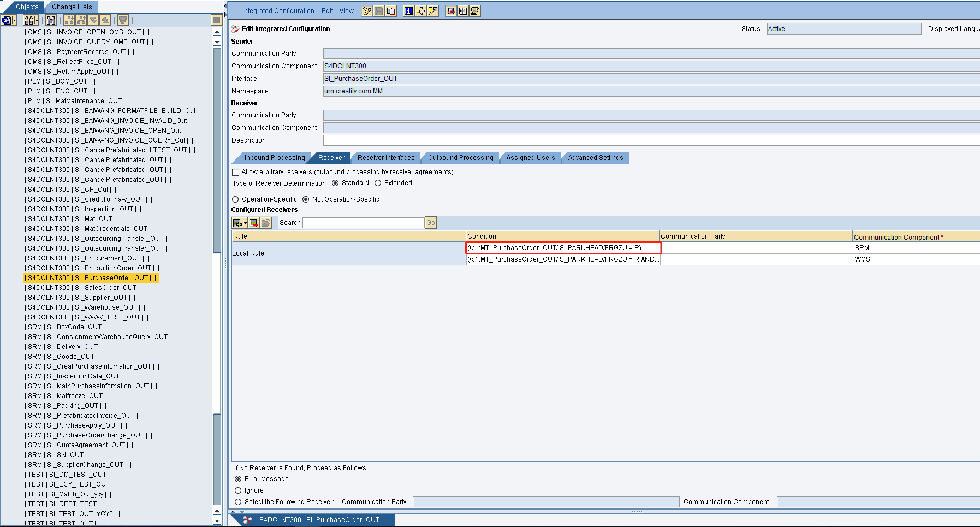Open the dropdown beside the Change Lists people icon
Screen dimensions: 980x527
pyautogui.click(x=37, y=20)
